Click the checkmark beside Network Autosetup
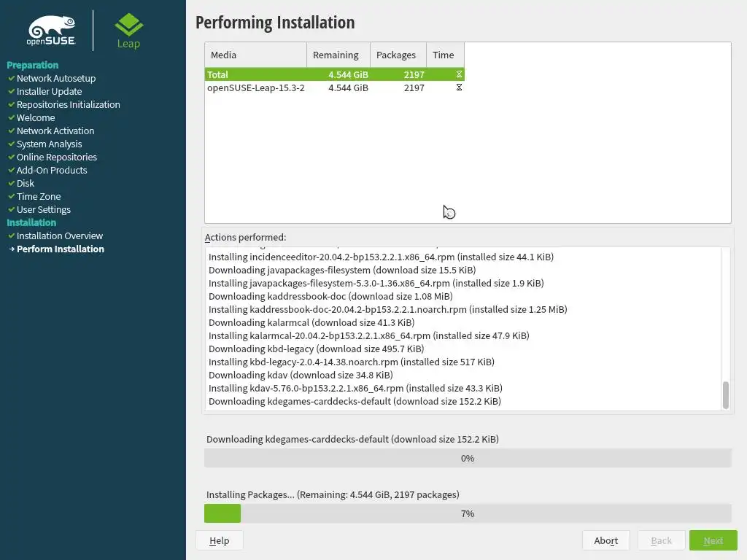Viewport: 747px width, 560px height. (12, 78)
